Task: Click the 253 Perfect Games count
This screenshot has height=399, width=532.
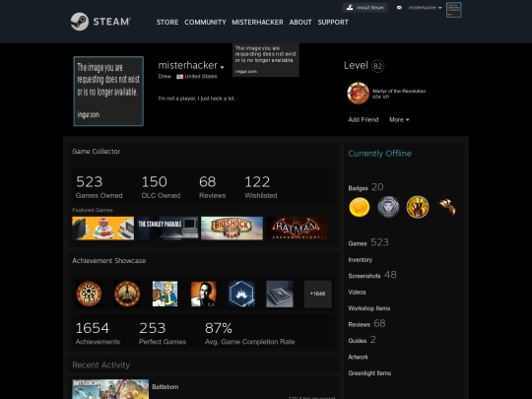Action: [163, 333]
